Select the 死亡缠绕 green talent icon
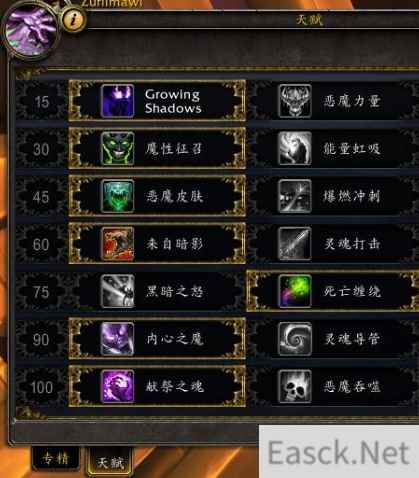419x478 pixels. pyautogui.click(x=295, y=291)
